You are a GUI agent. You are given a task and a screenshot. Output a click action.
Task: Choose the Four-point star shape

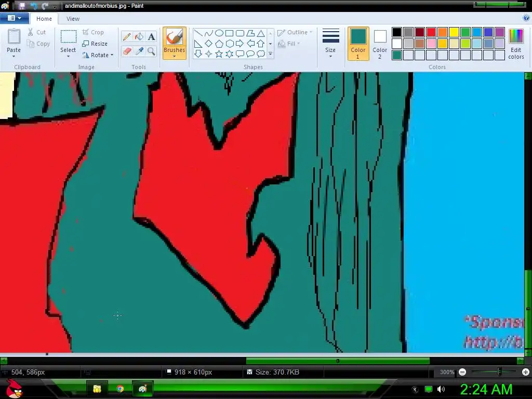(209, 54)
